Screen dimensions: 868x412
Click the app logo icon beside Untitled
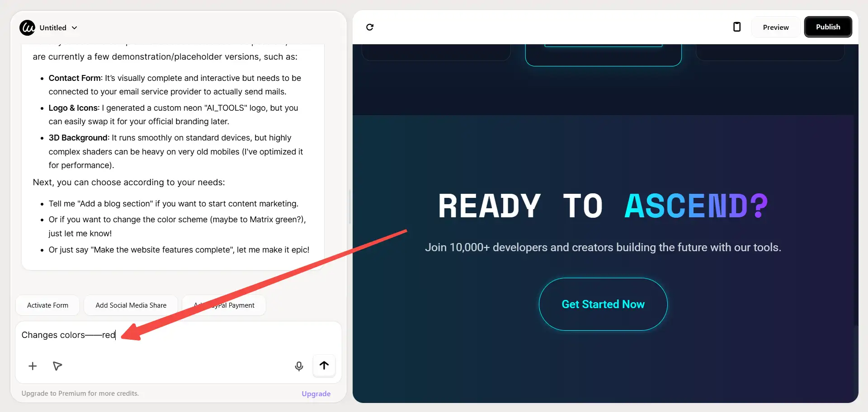pyautogui.click(x=27, y=28)
